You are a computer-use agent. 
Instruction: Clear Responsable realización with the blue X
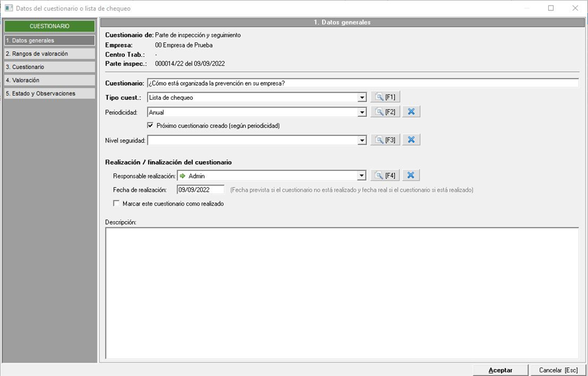tap(411, 175)
